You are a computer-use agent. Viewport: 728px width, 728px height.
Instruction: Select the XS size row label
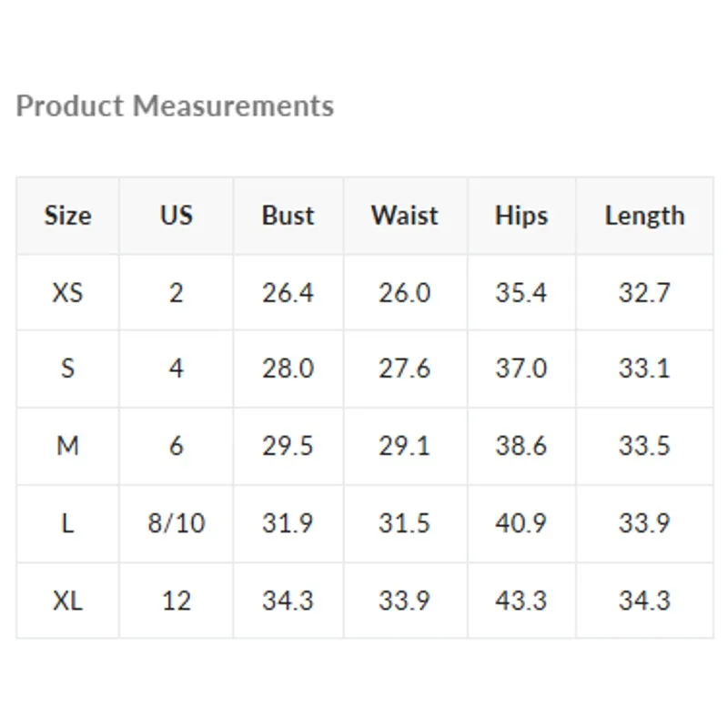[x=67, y=293]
